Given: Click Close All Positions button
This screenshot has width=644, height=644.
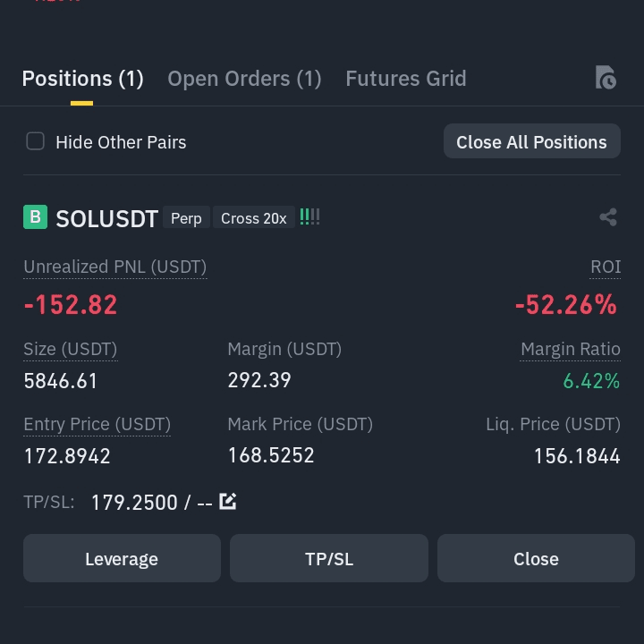Looking at the screenshot, I should pos(532,141).
